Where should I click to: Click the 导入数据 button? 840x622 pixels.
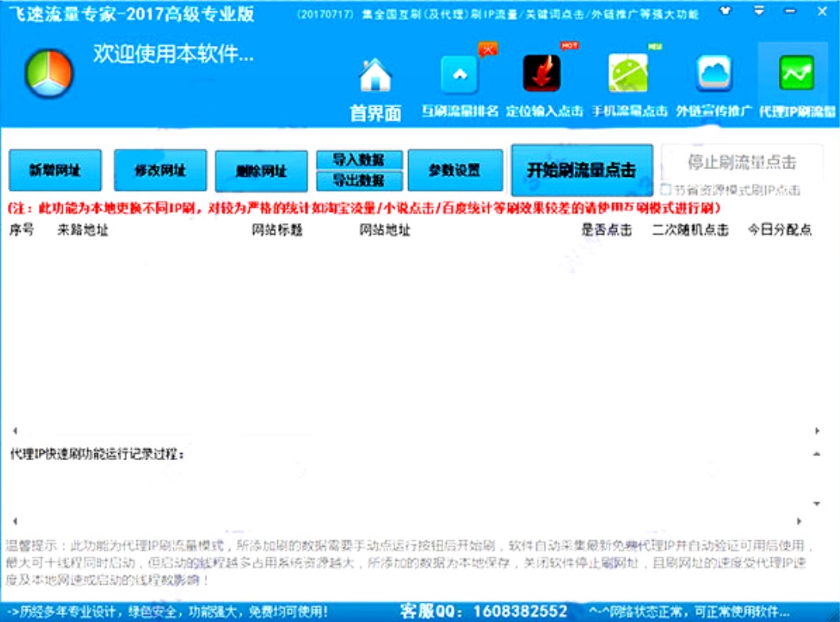tap(359, 159)
